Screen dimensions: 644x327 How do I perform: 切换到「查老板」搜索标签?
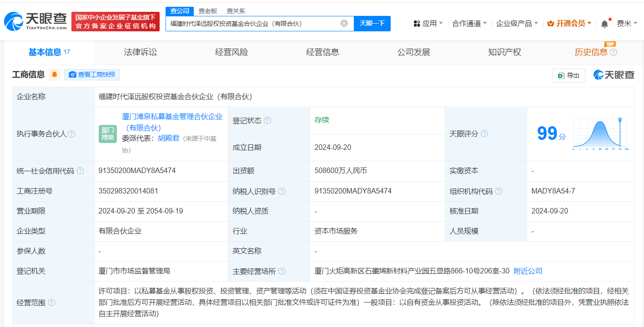(207, 10)
